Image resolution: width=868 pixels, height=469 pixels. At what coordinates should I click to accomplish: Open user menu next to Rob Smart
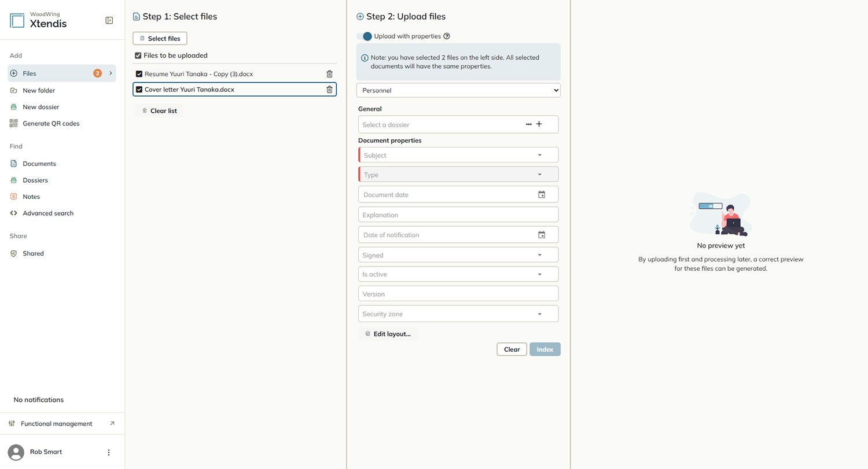click(109, 452)
